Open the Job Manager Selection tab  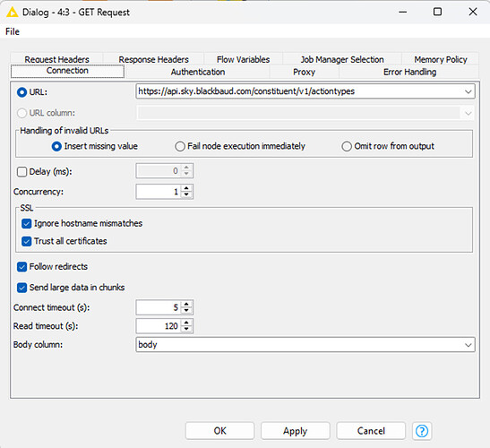pyautogui.click(x=342, y=59)
